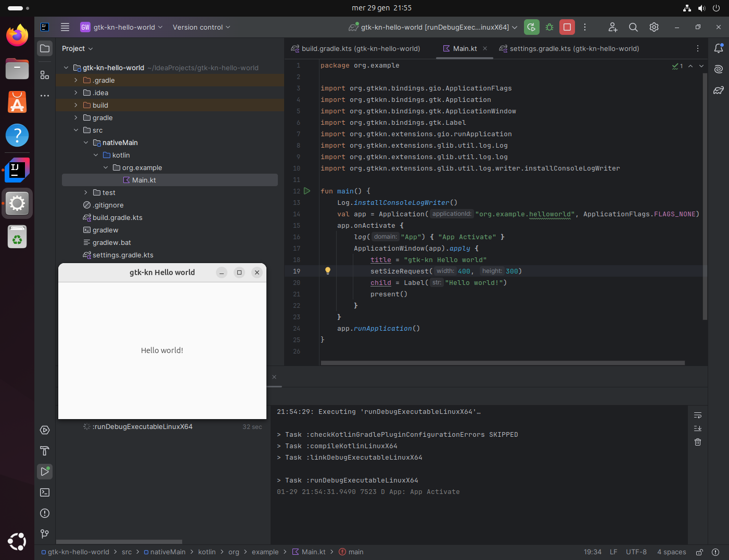Click the 4 spaces indent widget
The height and width of the screenshot is (560, 729).
tap(671, 552)
